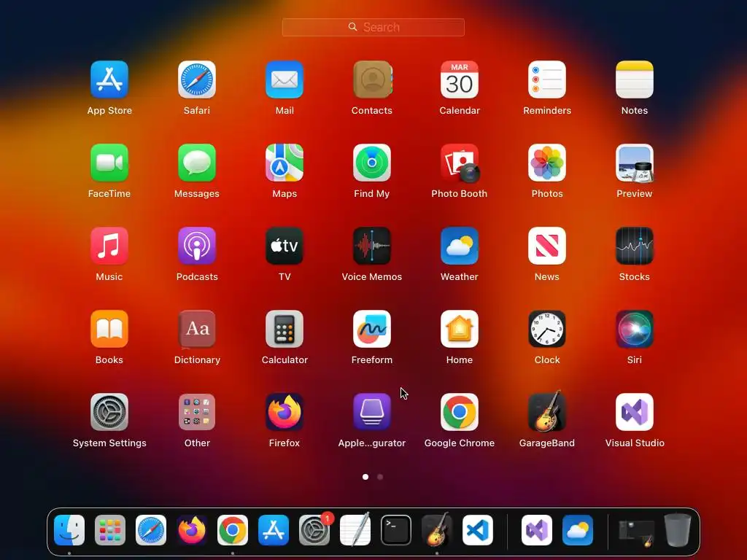Open the Stocks app
The image size is (747, 560).
click(635, 246)
